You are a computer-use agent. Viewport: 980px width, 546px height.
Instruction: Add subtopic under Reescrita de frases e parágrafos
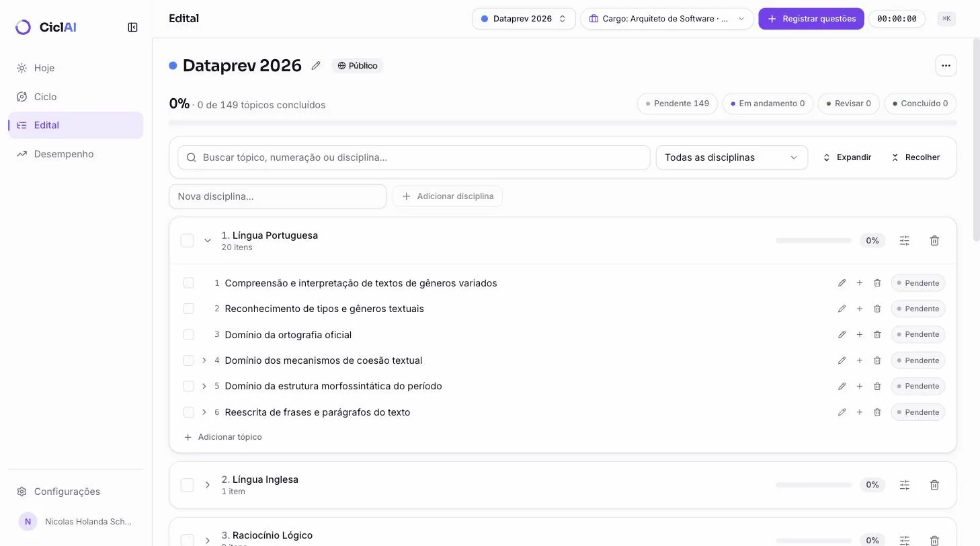click(x=859, y=412)
